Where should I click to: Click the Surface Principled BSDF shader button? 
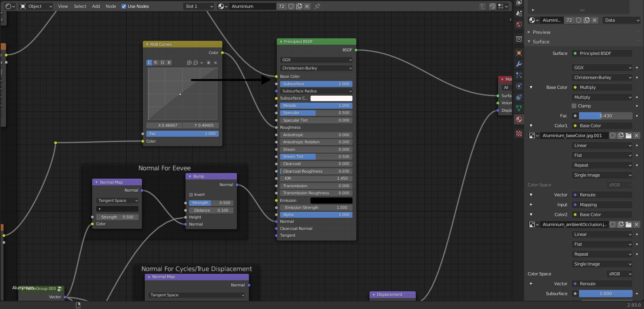click(602, 53)
